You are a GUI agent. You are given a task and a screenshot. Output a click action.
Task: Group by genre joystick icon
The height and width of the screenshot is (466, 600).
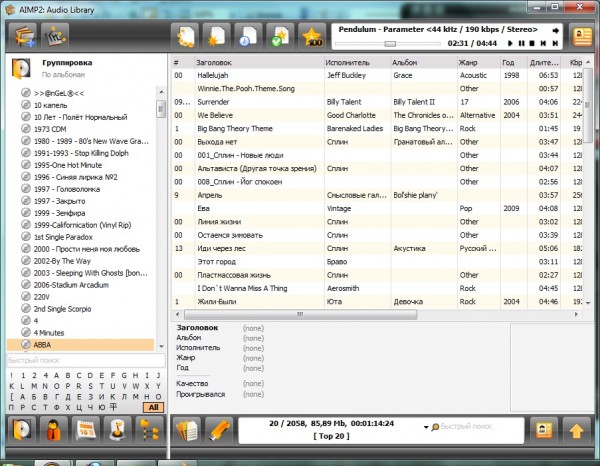pyautogui.click(x=117, y=430)
